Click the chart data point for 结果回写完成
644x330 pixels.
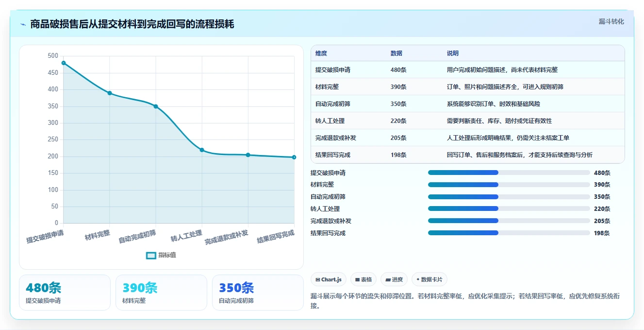click(294, 157)
